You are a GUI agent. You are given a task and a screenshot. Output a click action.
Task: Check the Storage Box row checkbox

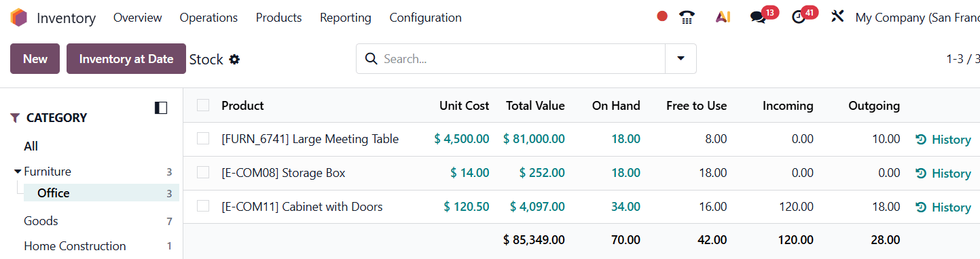[x=203, y=172]
